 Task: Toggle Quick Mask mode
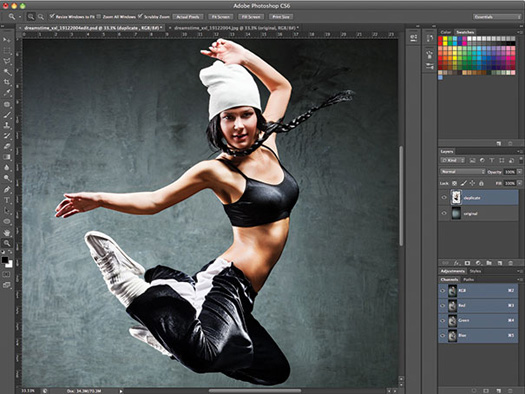pos(7,274)
